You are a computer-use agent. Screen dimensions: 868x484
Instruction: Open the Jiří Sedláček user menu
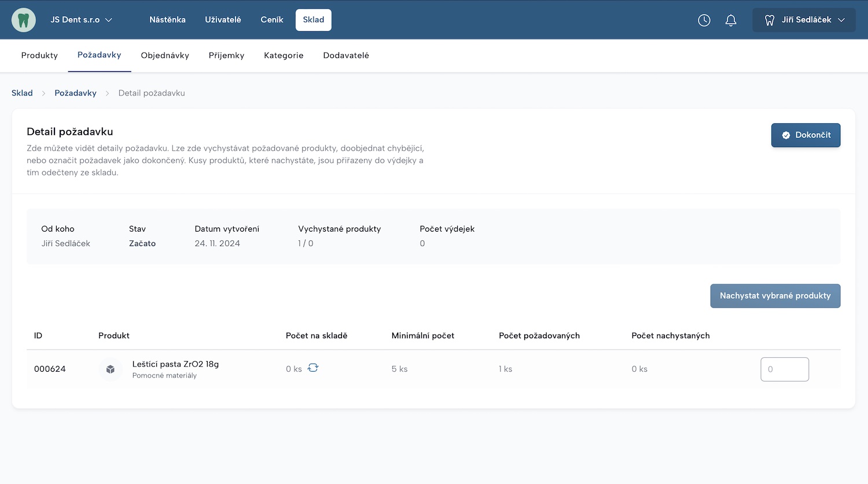804,20
